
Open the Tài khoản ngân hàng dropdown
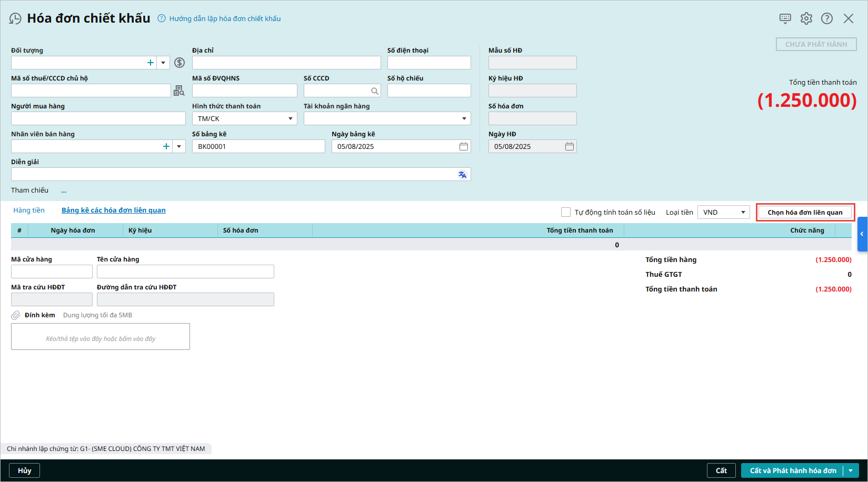pyautogui.click(x=464, y=119)
